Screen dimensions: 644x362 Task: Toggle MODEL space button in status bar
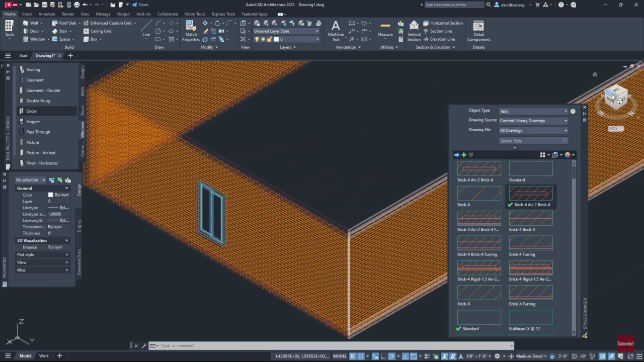tap(340, 356)
